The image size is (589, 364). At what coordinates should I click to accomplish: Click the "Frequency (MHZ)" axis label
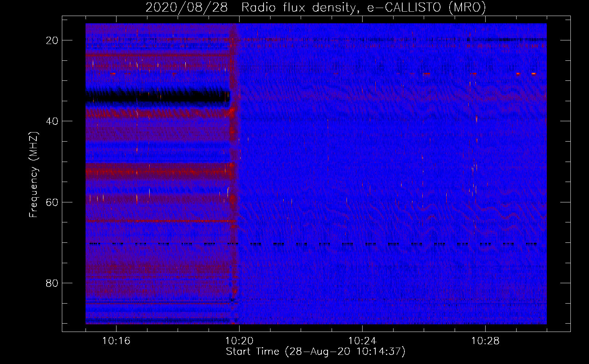[x=33, y=174]
